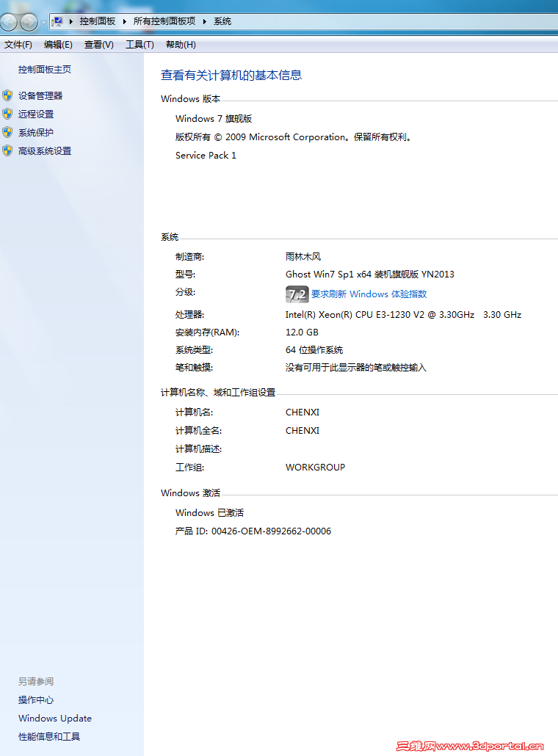Image resolution: width=558 pixels, height=756 pixels.
Task: Open 性能信息和工具 link
Action: pos(49,736)
